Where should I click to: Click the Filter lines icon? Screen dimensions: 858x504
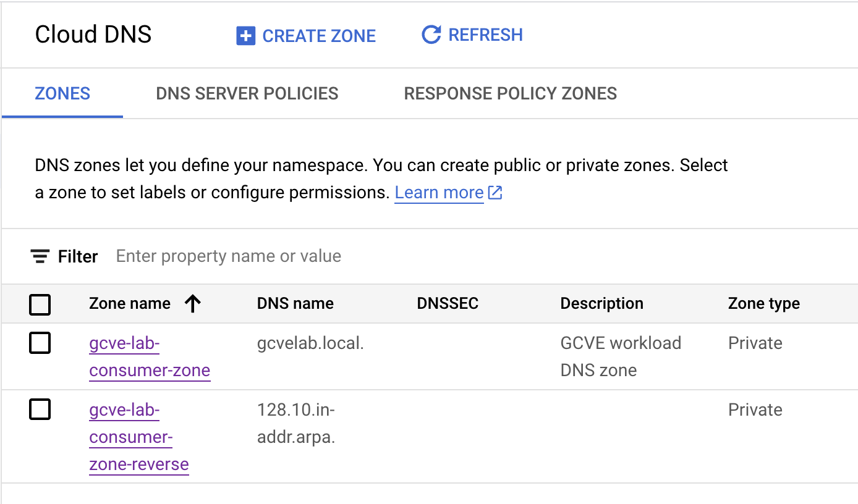pos(40,256)
